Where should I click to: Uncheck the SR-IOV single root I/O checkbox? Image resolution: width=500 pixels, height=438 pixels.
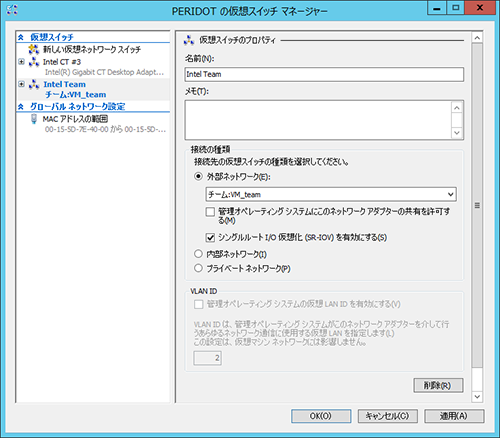coord(210,237)
